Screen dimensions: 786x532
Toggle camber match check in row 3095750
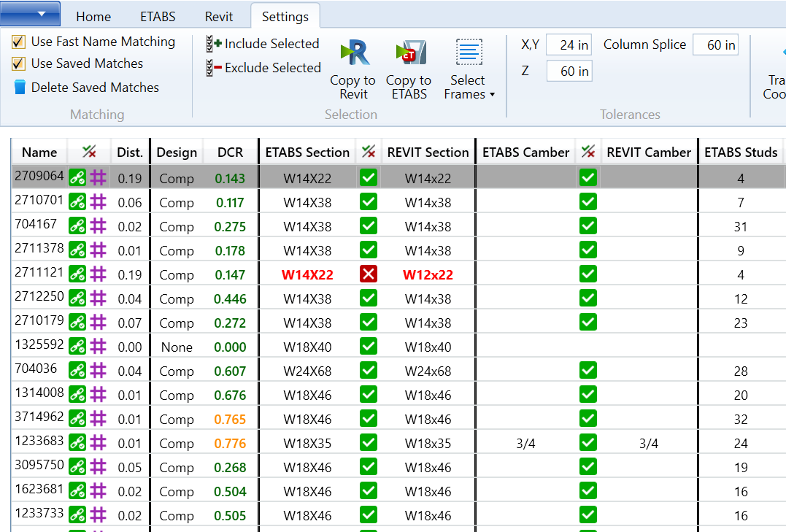coord(588,466)
